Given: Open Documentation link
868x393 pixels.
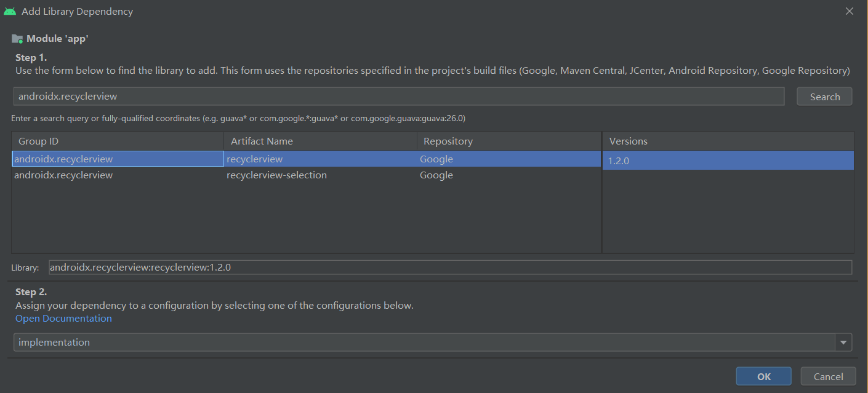Looking at the screenshot, I should 63,319.
